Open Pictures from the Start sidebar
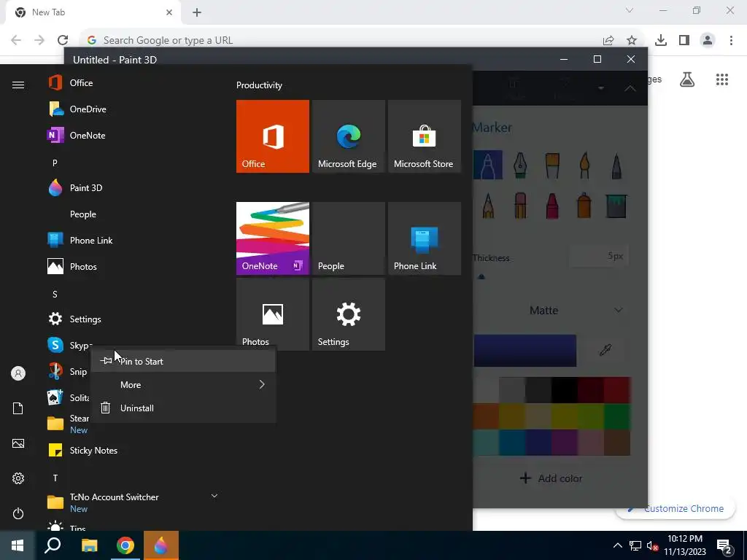The width and height of the screenshot is (747, 560). (x=18, y=443)
